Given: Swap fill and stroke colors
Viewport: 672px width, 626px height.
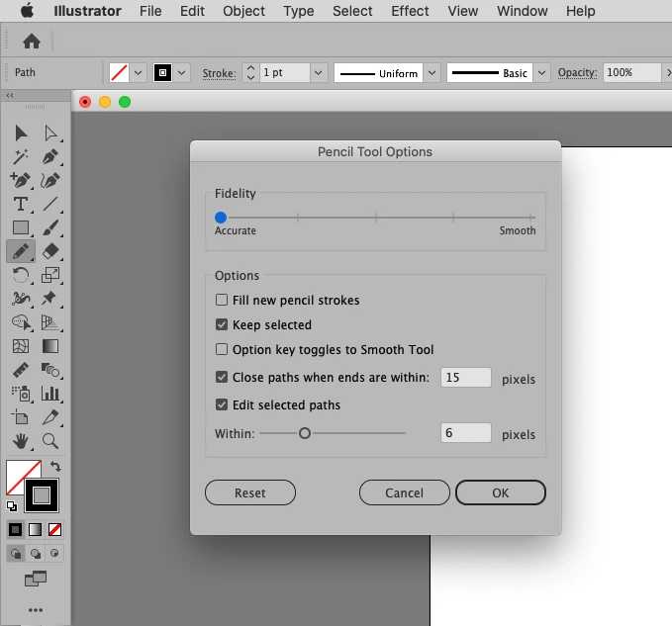Looking at the screenshot, I should tap(55, 467).
